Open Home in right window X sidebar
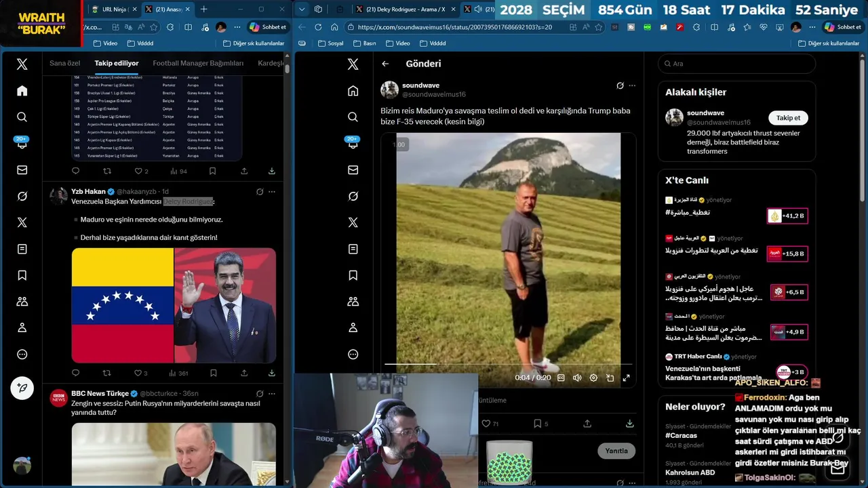Viewport: 868px width, 488px height. click(x=353, y=91)
